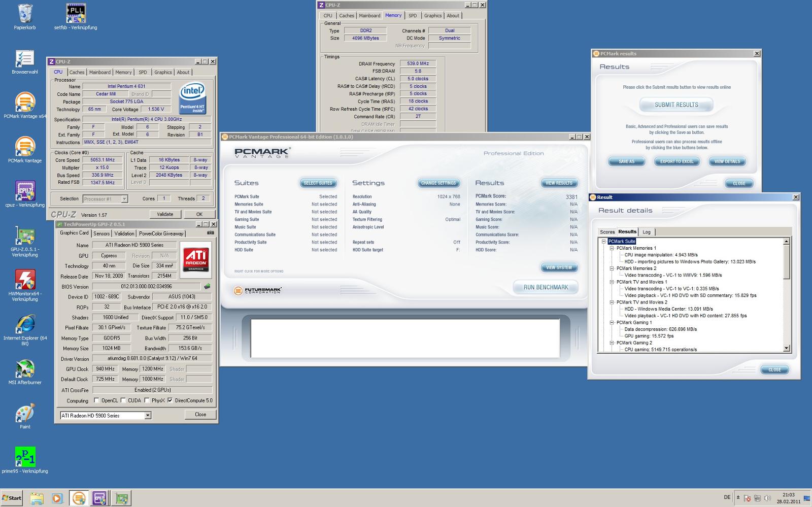The image size is (812, 507).
Task: Click the CHANGE SETTINGS button
Action: (438, 183)
